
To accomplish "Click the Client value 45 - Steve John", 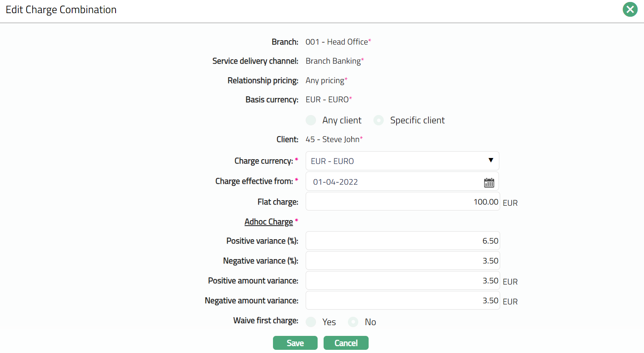I will click(333, 139).
